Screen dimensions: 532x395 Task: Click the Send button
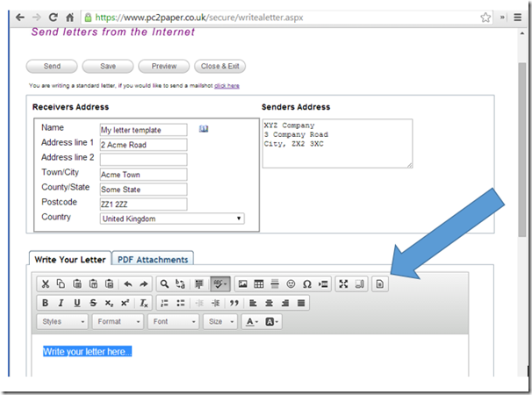[x=52, y=66]
